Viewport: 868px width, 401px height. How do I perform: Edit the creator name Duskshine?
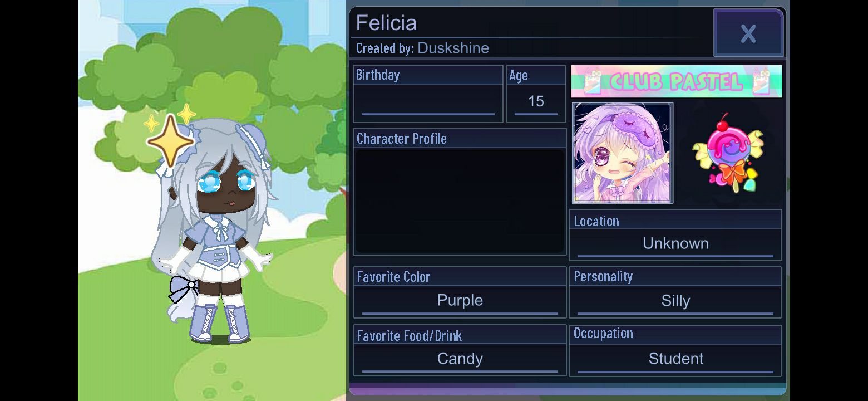(x=453, y=48)
